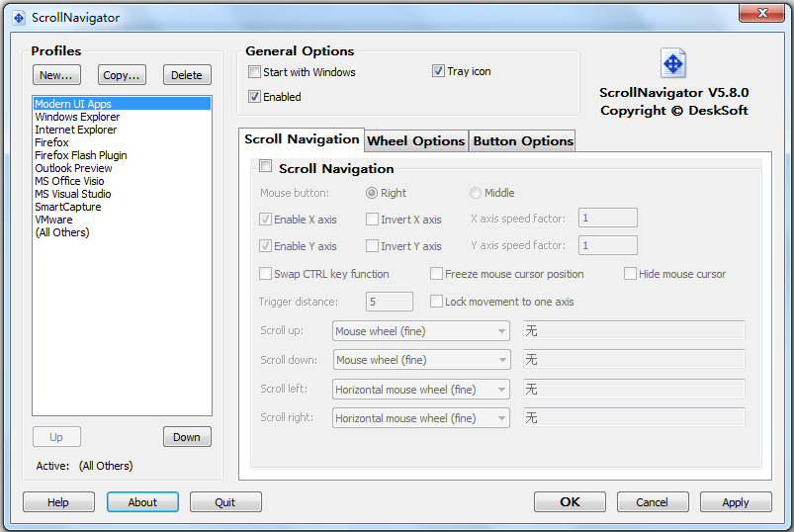Click the X axis speed factor field
The width and height of the screenshot is (794, 532).
608,219
